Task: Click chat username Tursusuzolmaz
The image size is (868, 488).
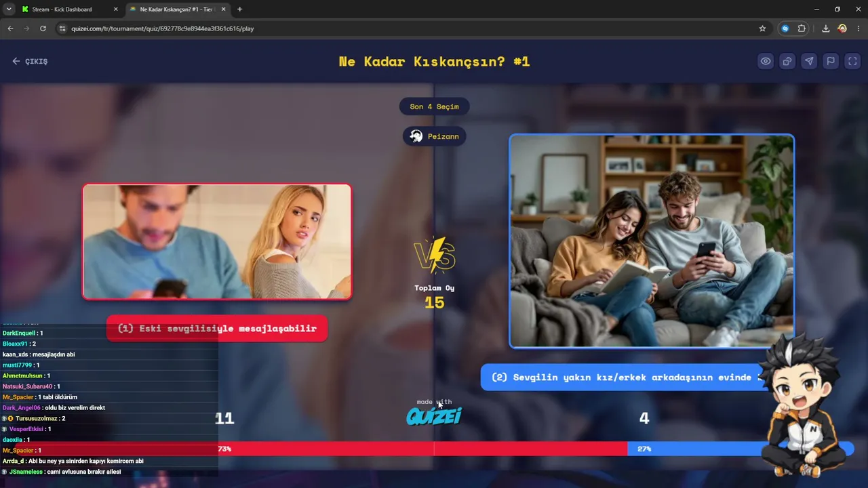Action: pos(37,418)
